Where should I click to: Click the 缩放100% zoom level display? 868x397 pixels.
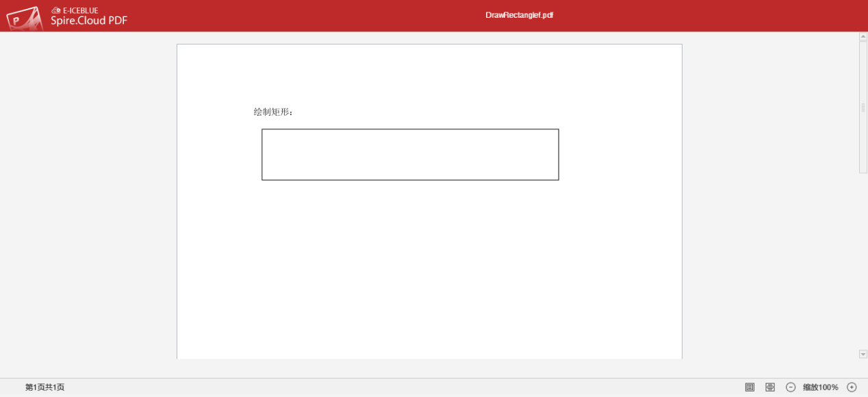pos(821,387)
